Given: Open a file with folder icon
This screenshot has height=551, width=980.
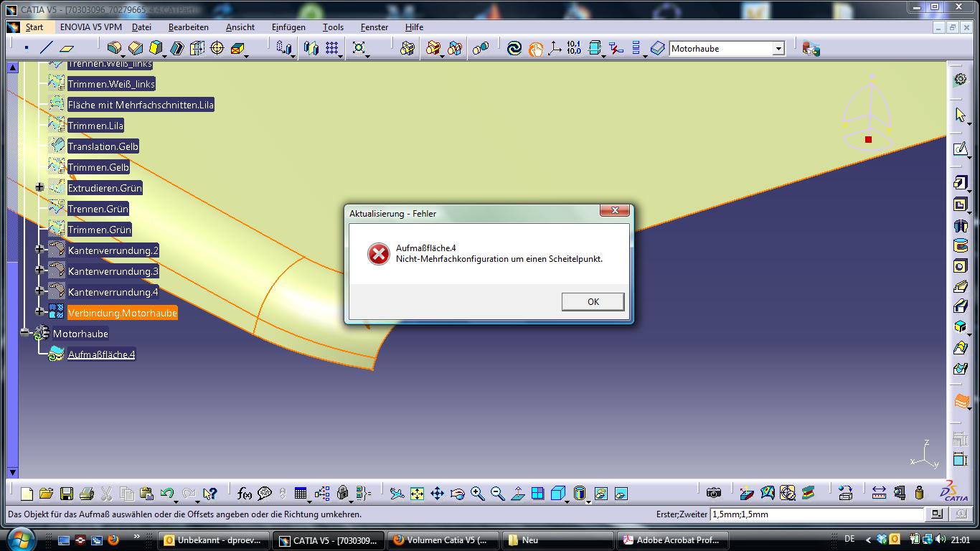Looking at the screenshot, I should tap(47, 494).
